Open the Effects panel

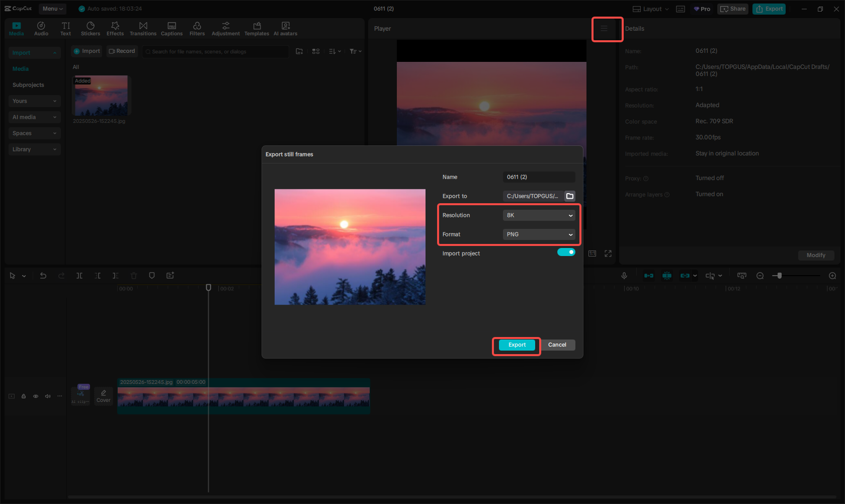coord(115,28)
